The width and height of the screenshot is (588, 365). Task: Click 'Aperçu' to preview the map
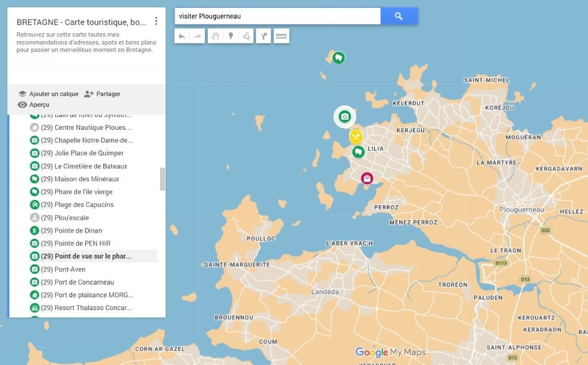coord(33,104)
